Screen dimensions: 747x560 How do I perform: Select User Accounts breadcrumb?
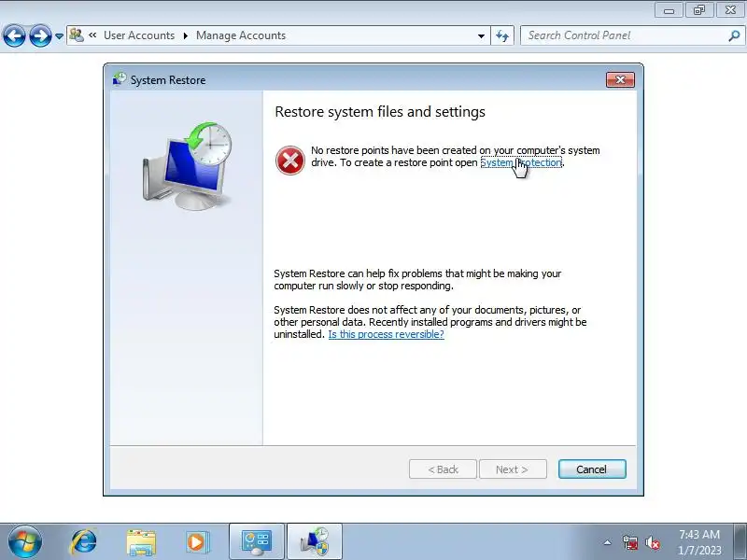click(x=139, y=35)
